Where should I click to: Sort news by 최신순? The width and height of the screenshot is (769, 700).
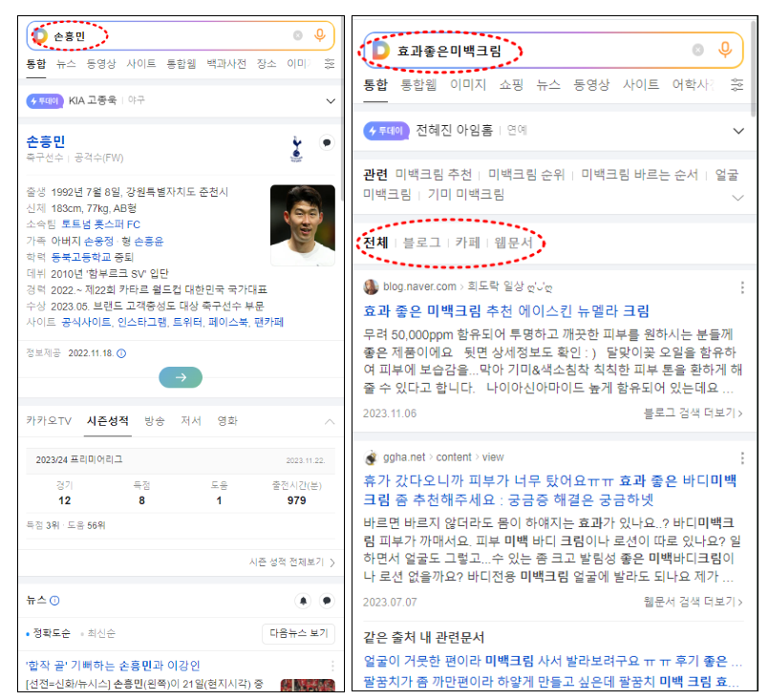98,633
